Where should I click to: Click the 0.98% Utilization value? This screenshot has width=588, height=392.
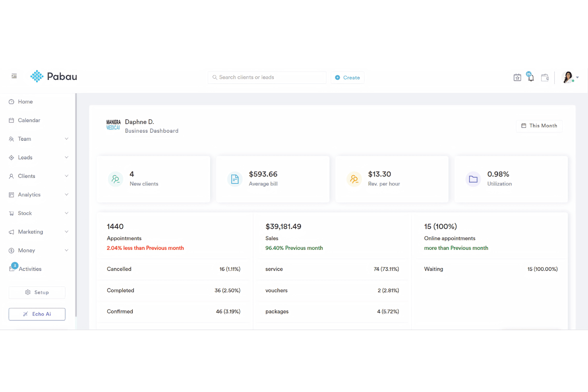[498, 174]
